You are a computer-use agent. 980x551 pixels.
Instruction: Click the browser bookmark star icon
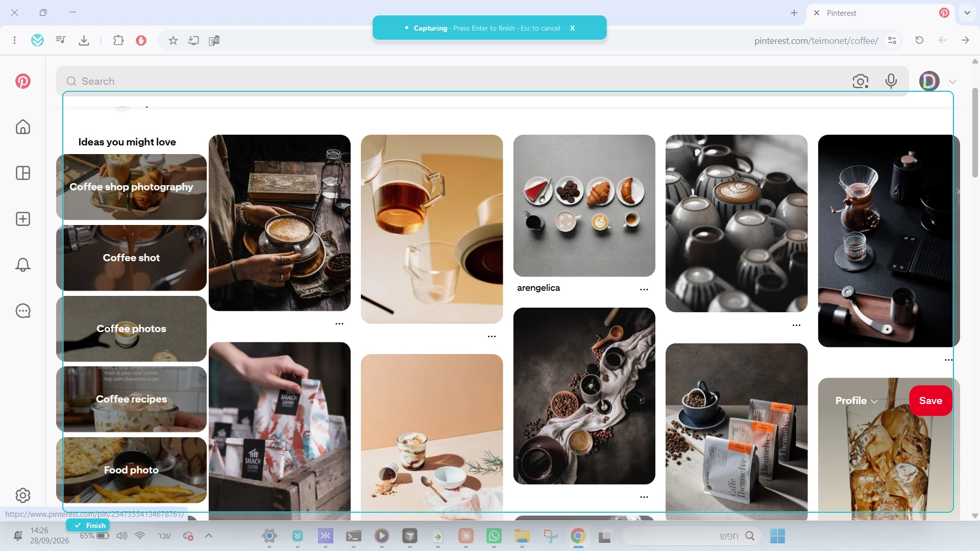point(173,40)
